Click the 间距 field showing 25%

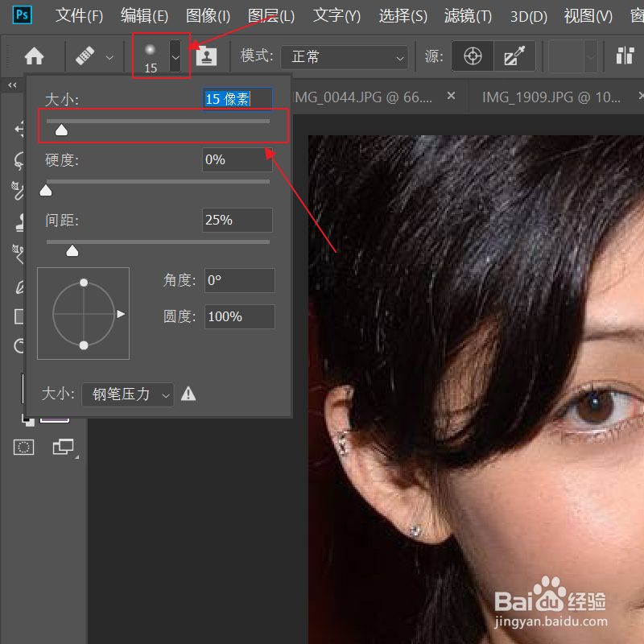pyautogui.click(x=237, y=220)
